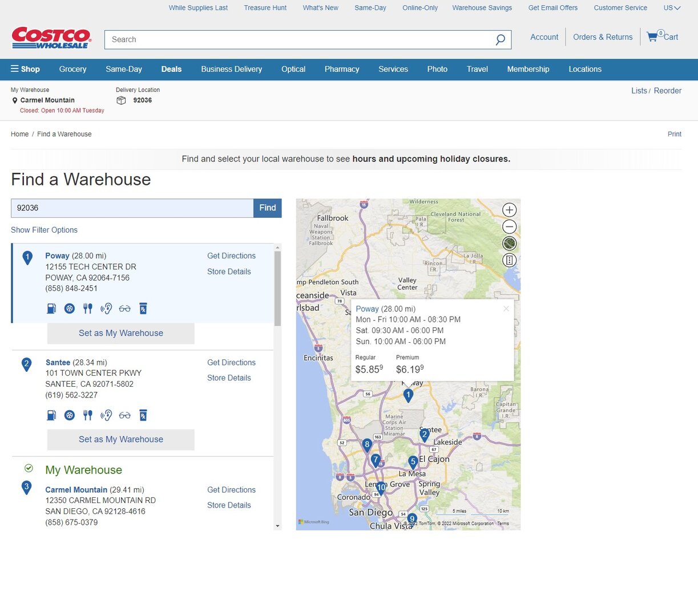Switch map to aerial view

click(x=509, y=244)
